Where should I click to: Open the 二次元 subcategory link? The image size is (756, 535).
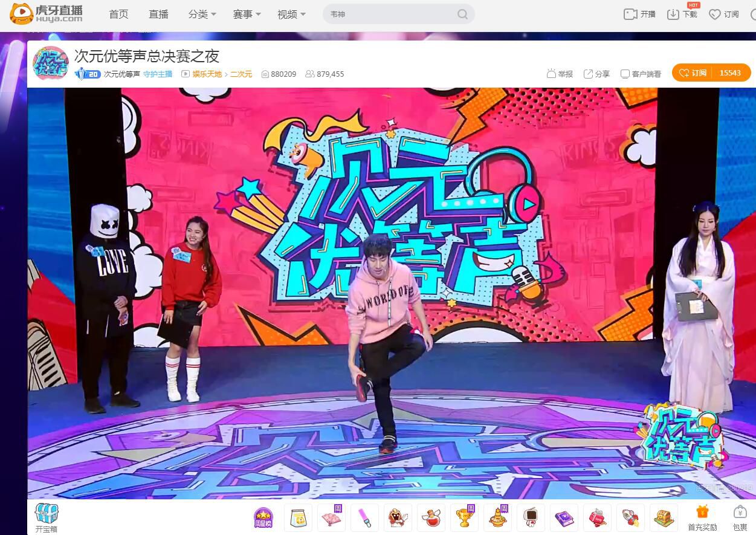point(241,74)
